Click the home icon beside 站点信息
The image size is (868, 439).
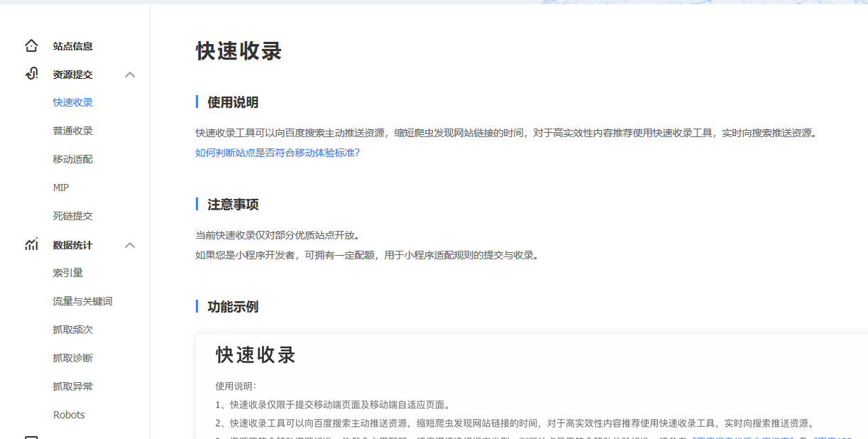pyautogui.click(x=31, y=45)
